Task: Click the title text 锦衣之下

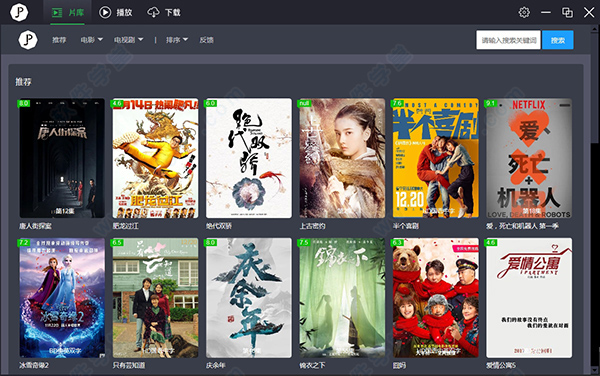Action: (x=312, y=365)
